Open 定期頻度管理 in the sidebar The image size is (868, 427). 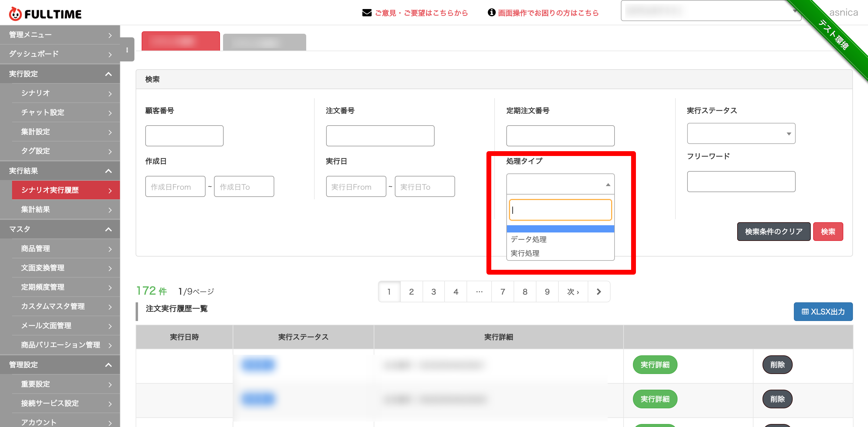click(66, 287)
